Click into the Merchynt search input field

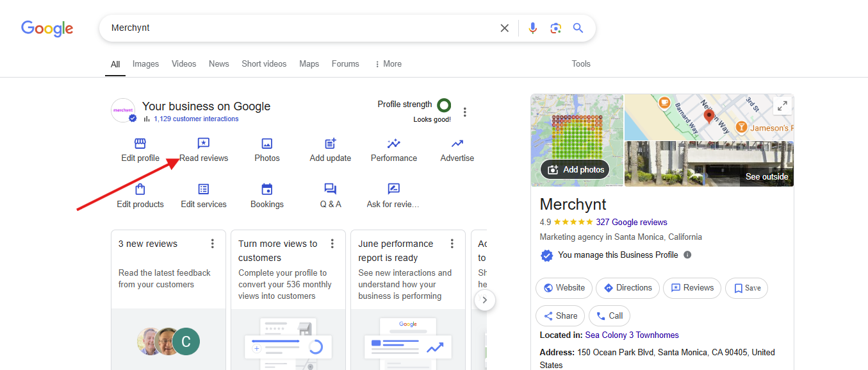[301, 28]
